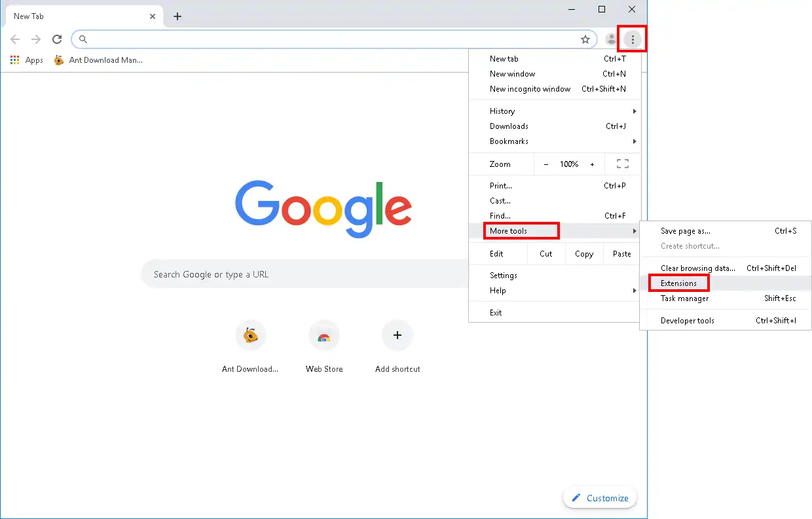Choose Exit from menu

[x=555, y=313]
